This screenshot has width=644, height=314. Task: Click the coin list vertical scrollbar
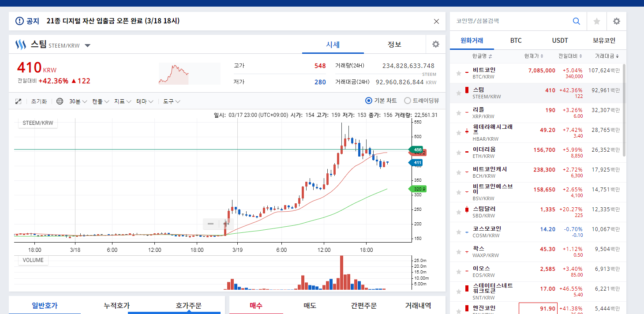click(x=624, y=110)
